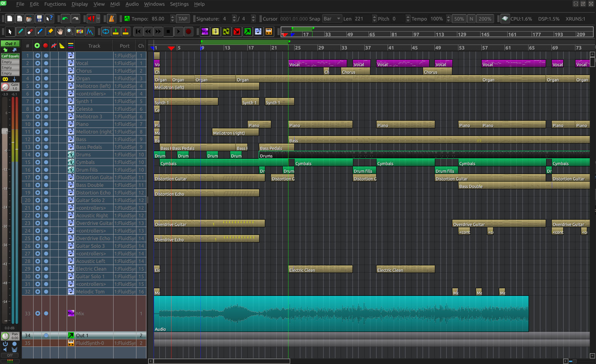Viewport: 596px width, 364px height.
Task: Increase the Tempo value with stepper arrow
Action: click(172, 17)
